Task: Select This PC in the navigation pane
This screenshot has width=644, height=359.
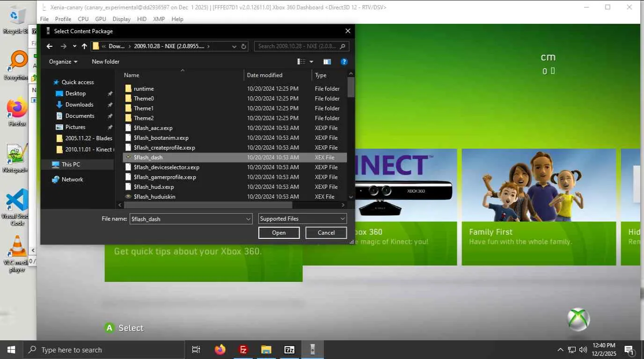Action: tap(71, 165)
